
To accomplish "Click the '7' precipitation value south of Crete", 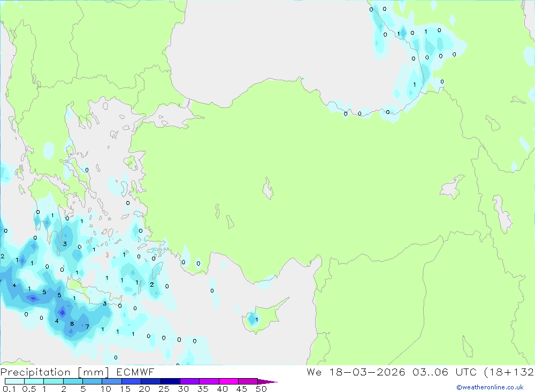I will tap(87, 327).
